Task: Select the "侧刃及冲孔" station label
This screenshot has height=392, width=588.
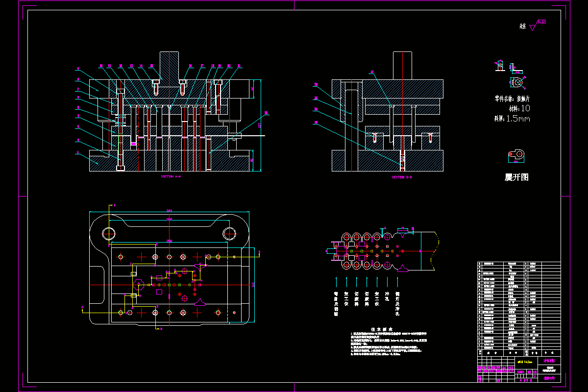Action: point(397,304)
